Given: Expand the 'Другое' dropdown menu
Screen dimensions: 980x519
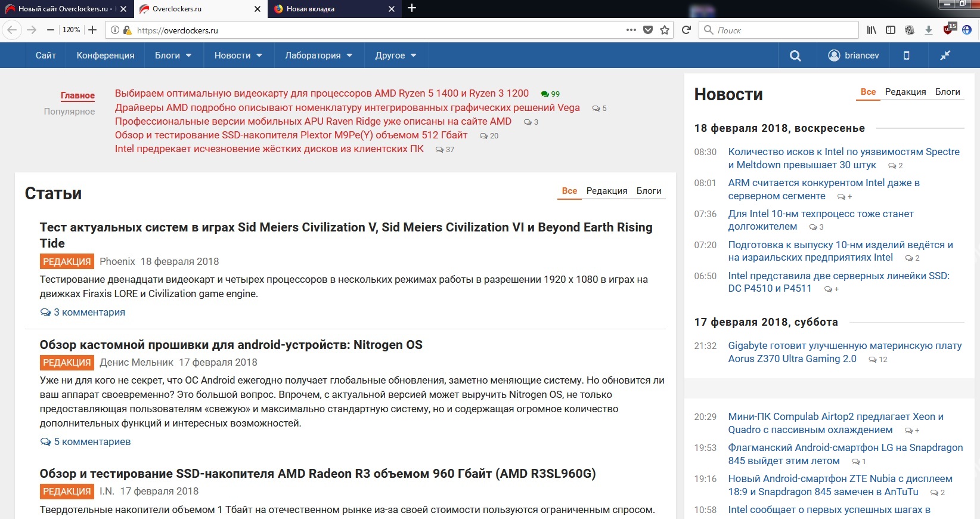Looking at the screenshot, I should click(396, 55).
